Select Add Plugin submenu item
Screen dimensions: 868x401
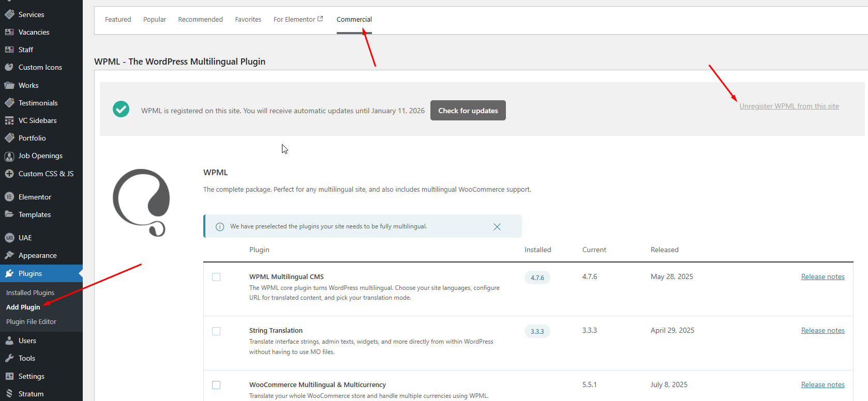[x=23, y=307]
